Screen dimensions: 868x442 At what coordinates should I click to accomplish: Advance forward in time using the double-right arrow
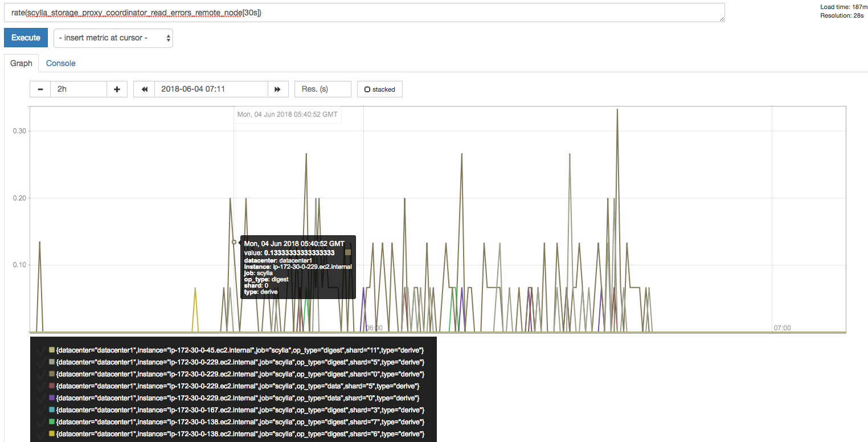pos(278,89)
